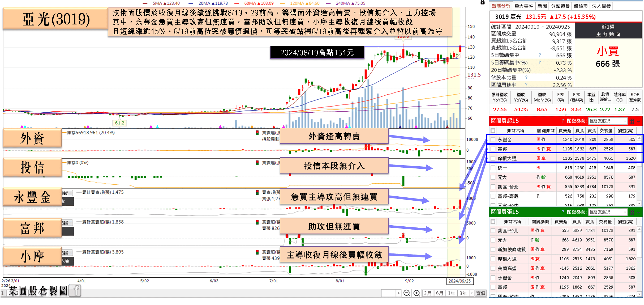Set the chart range to 1年
The height and width of the screenshot is (305, 644).
pyautogui.click(x=452, y=293)
